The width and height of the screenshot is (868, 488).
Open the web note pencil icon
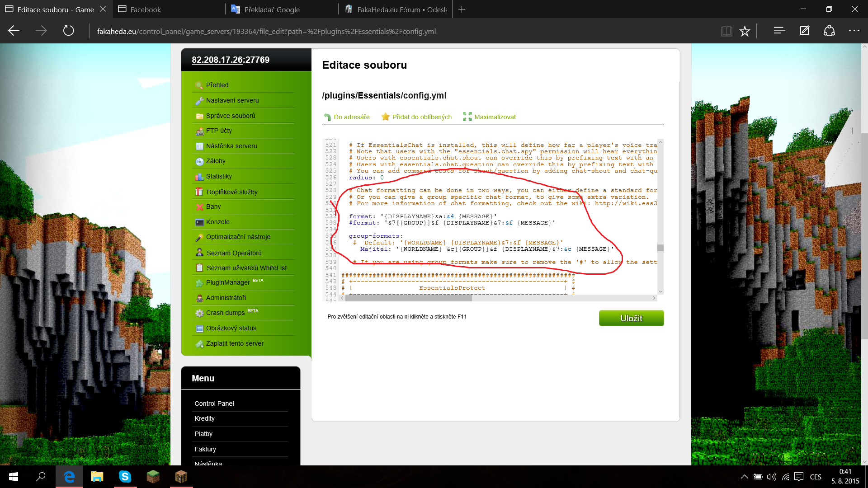804,31
